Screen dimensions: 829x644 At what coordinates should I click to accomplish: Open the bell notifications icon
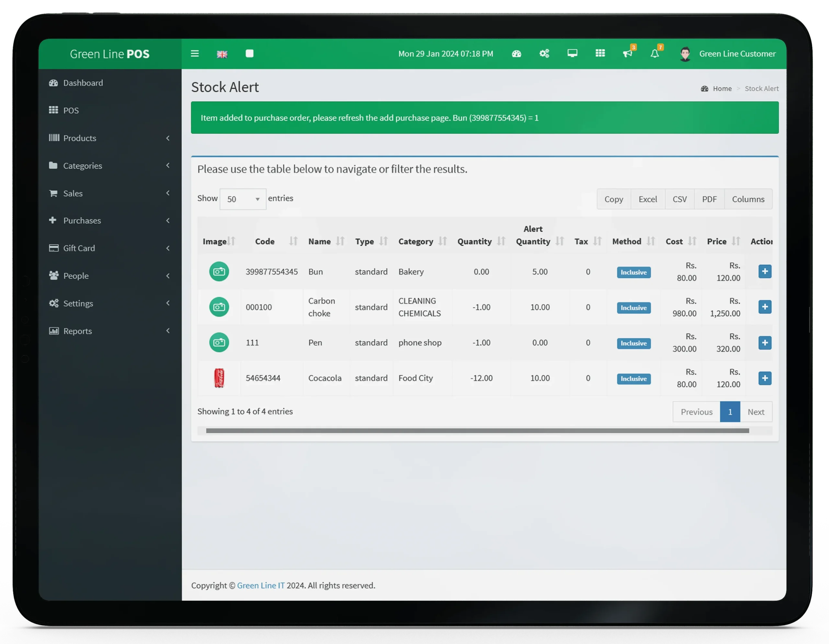[655, 53]
